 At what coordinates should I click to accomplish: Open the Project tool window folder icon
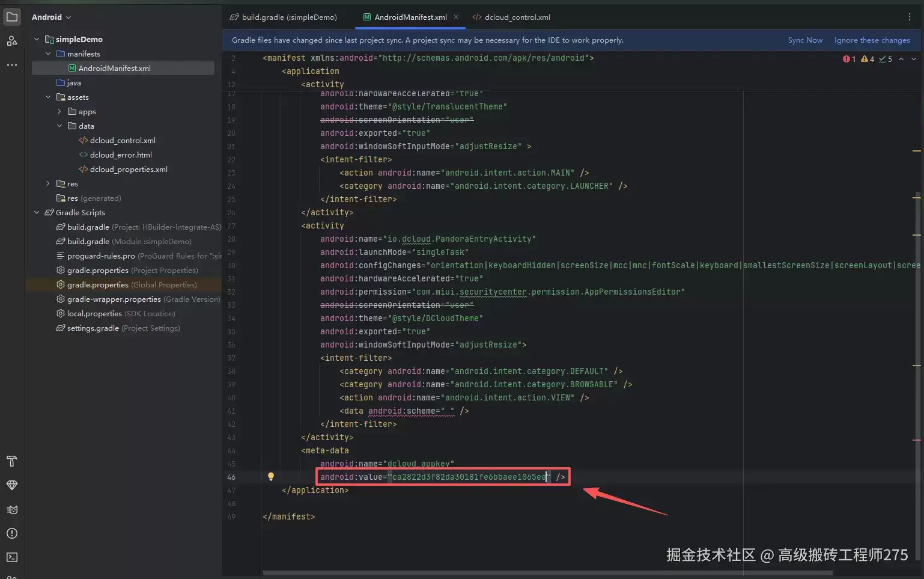(x=12, y=17)
